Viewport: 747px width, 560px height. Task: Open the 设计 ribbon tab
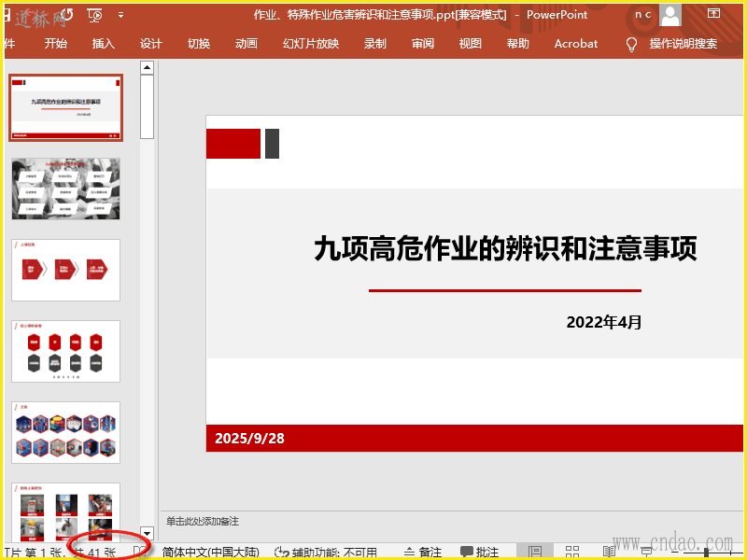point(151,44)
